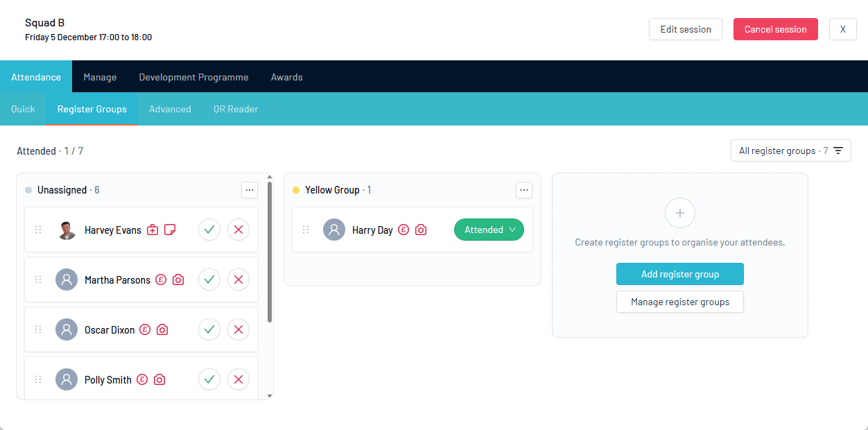This screenshot has height=430, width=868.
Task: Mark Martha Parsons as absent
Action: 238,279
